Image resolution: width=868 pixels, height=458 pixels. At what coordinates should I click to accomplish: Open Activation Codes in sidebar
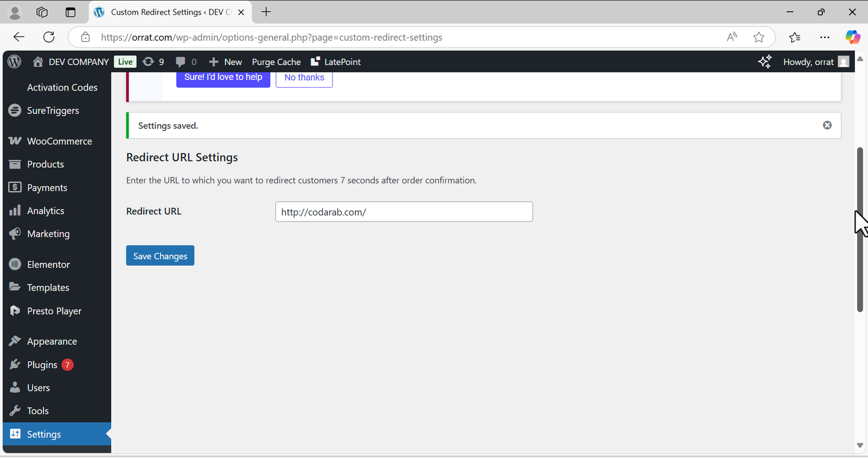coord(62,87)
